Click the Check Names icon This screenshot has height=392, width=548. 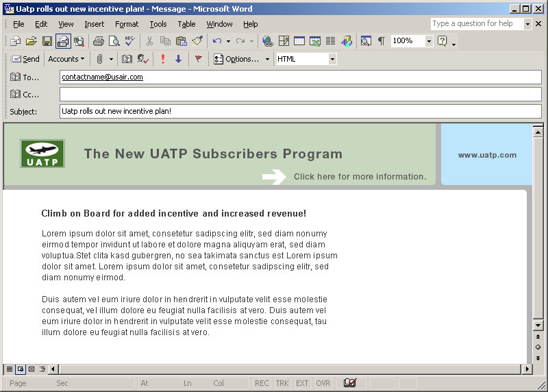[142, 59]
